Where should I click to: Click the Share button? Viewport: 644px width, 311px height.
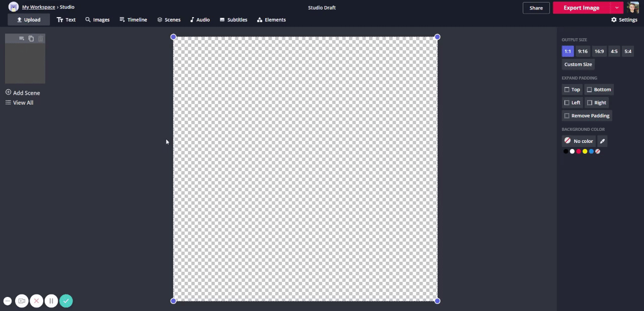point(536,8)
